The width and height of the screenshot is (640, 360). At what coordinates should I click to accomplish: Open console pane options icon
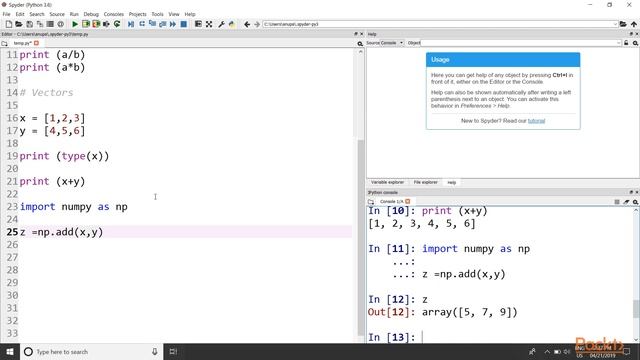(636, 202)
